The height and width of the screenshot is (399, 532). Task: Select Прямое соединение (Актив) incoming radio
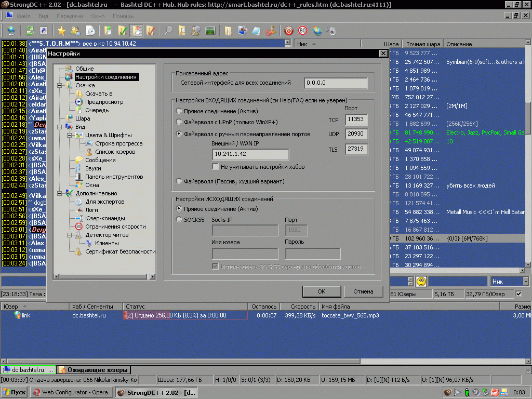179,111
